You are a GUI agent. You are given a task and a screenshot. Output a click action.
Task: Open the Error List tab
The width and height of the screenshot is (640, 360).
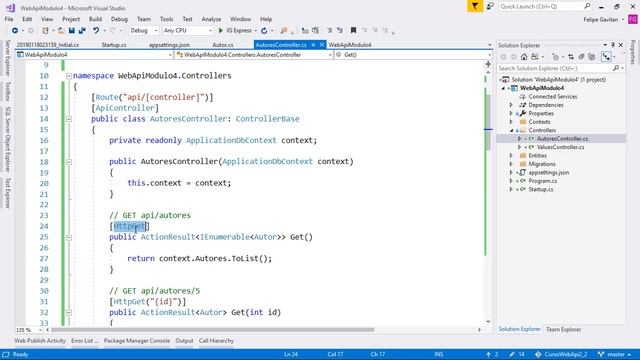tap(84, 341)
